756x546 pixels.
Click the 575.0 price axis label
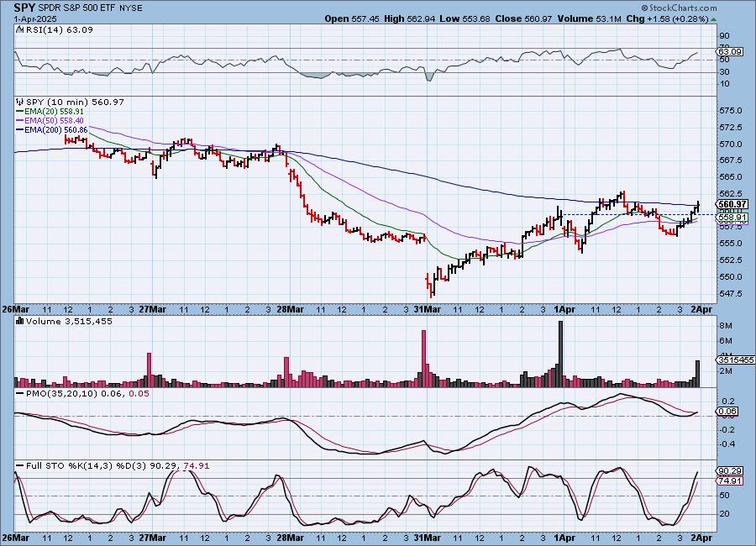tap(732, 110)
